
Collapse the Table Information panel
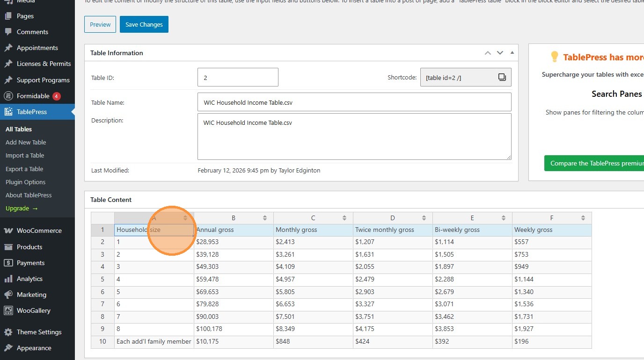click(x=512, y=53)
